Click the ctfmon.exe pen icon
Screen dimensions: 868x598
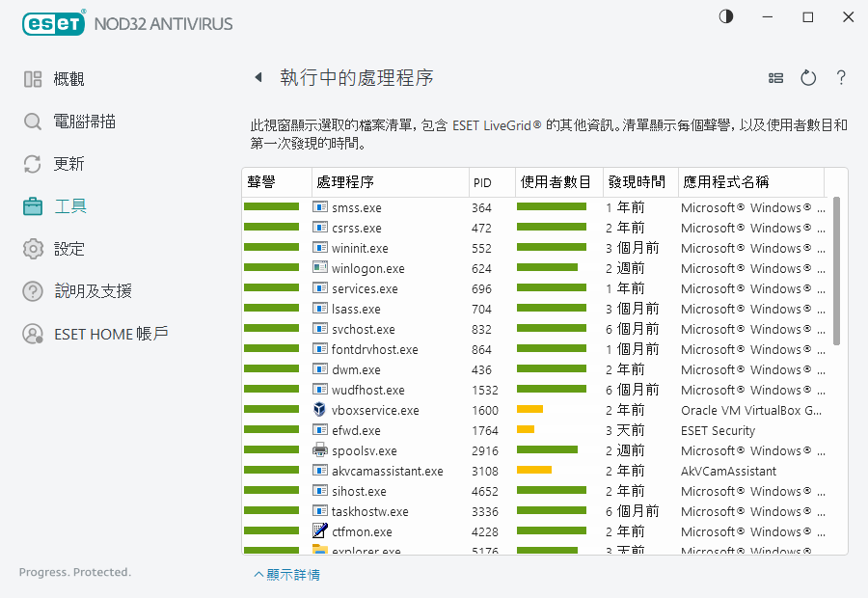[320, 530]
